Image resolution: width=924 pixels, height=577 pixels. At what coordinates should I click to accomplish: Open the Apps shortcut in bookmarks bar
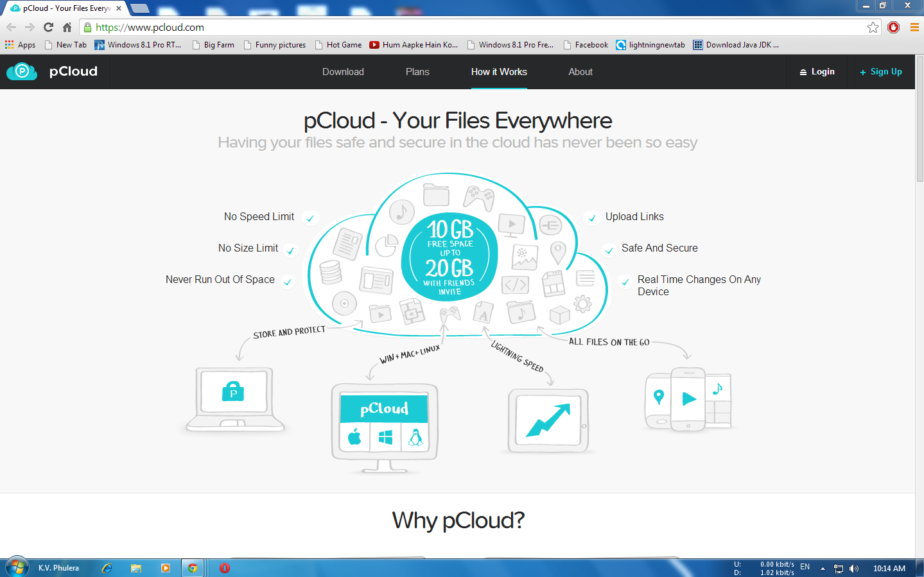pyautogui.click(x=20, y=45)
